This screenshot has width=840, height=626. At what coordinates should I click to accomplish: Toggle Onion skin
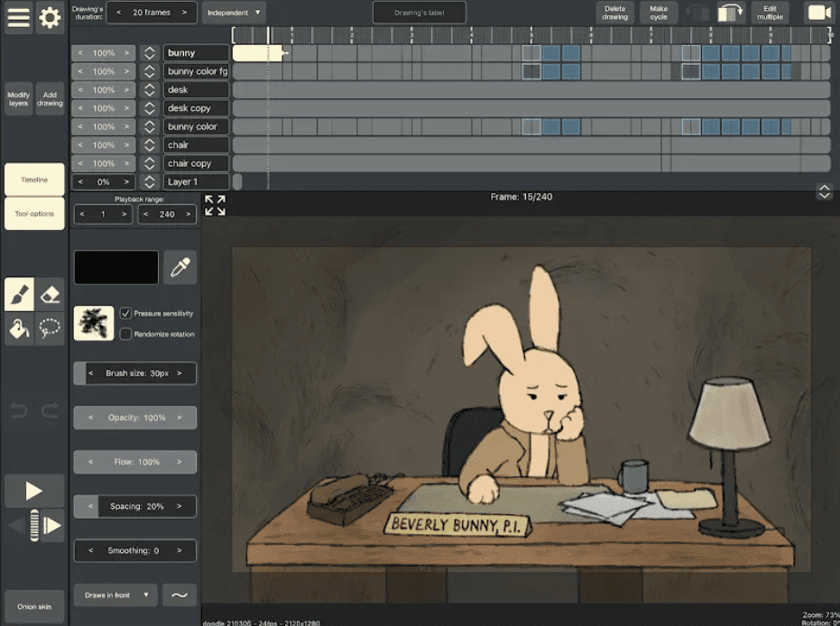click(x=34, y=607)
